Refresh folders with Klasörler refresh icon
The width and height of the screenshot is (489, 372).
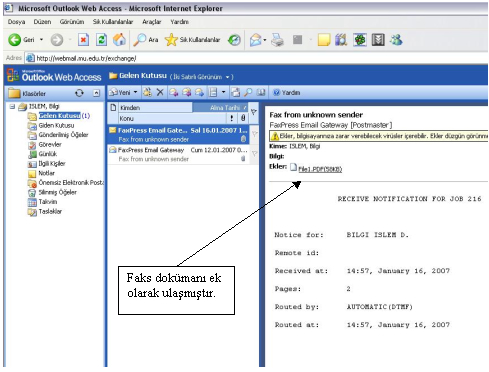(x=79, y=93)
